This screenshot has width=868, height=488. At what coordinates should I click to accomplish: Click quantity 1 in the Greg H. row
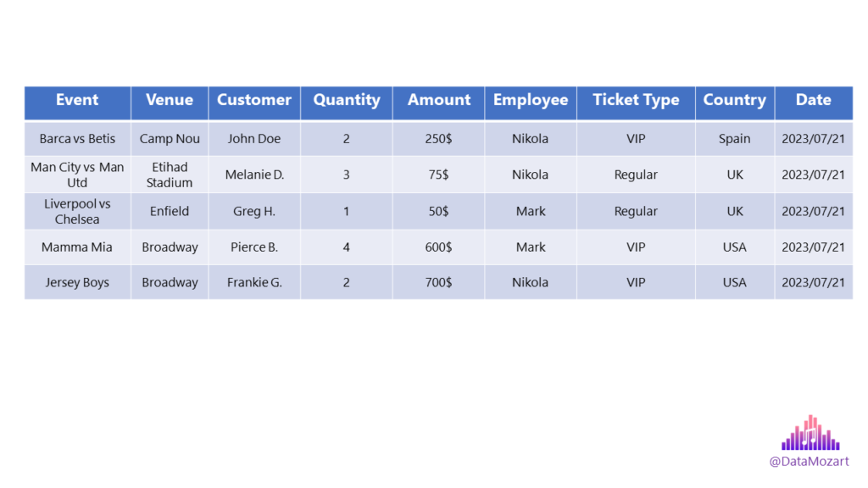pyautogui.click(x=347, y=211)
